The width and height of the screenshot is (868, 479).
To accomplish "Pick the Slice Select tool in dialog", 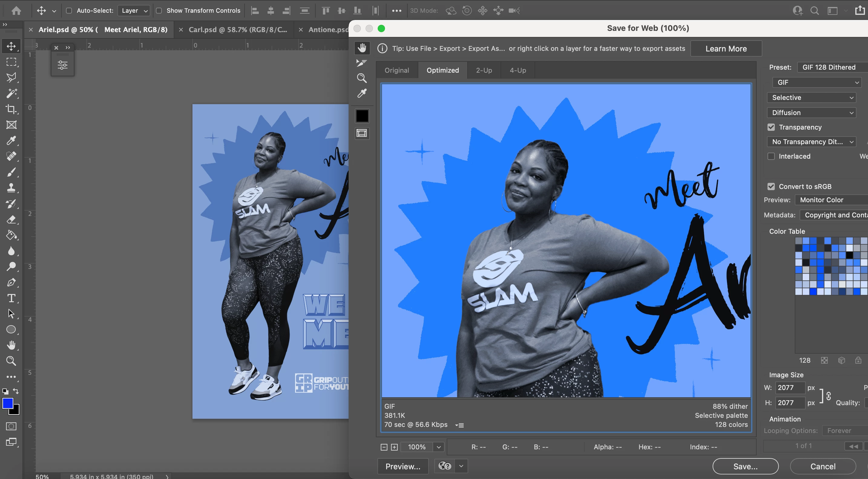I will pyautogui.click(x=362, y=63).
